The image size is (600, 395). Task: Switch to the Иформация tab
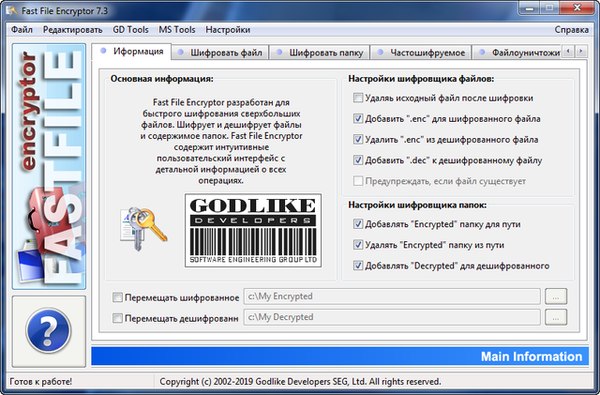(x=131, y=51)
